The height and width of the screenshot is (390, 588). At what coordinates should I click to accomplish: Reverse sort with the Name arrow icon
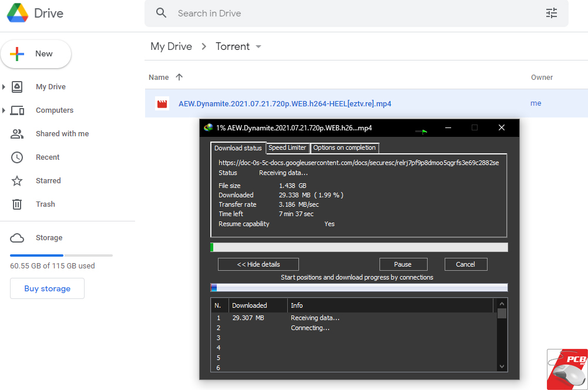point(179,78)
